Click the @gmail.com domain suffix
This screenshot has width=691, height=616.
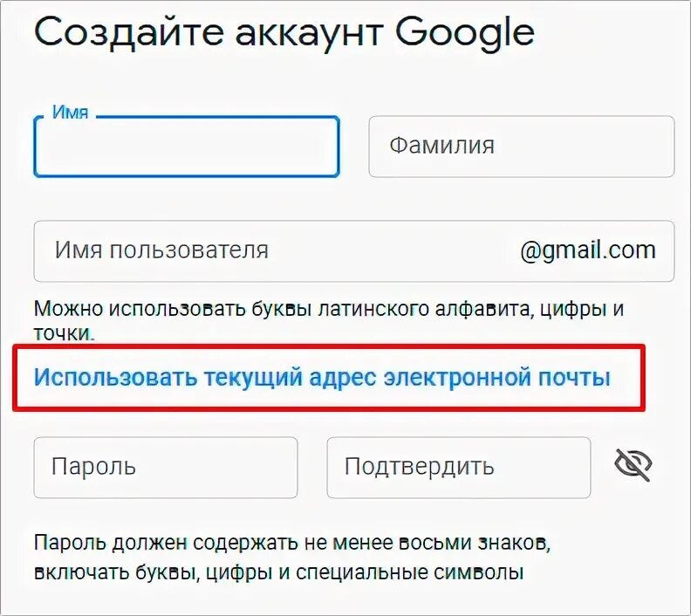coord(588,251)
